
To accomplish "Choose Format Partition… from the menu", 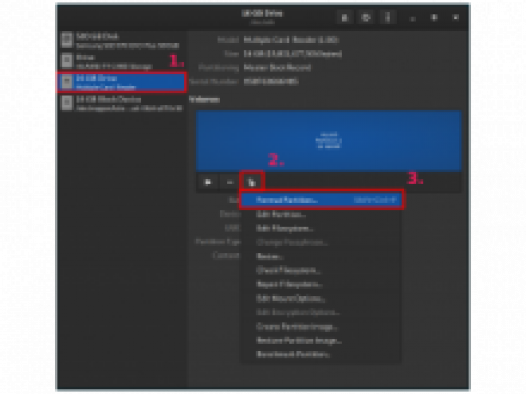I will coord(321,200).
